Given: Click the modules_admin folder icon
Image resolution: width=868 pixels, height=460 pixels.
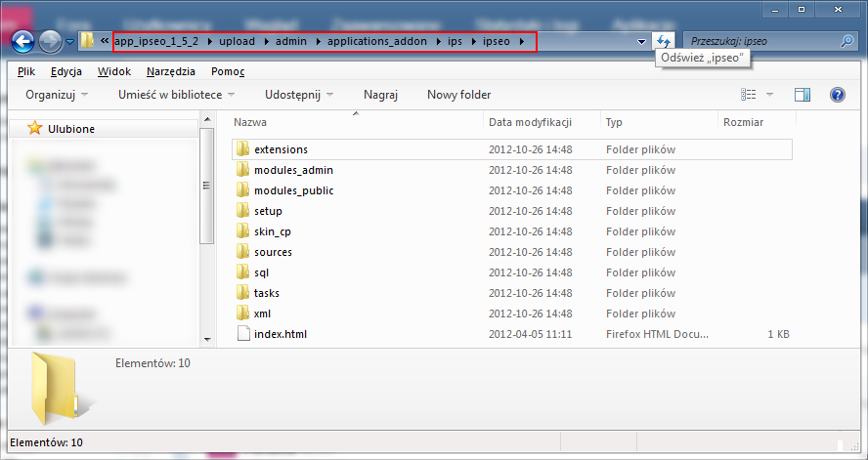Looking at the screenshot, I should tap(242, 169).
